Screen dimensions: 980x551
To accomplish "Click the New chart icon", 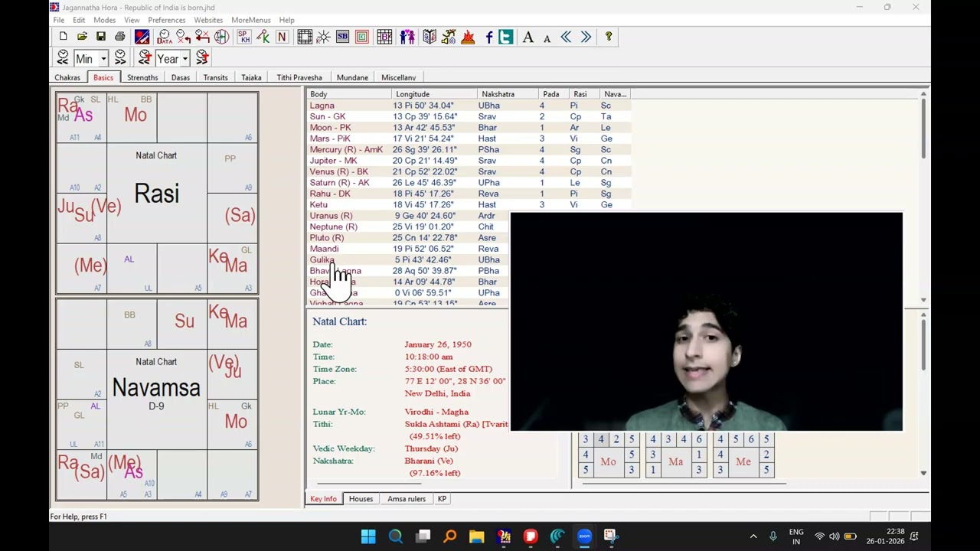I will pos(63,37).
